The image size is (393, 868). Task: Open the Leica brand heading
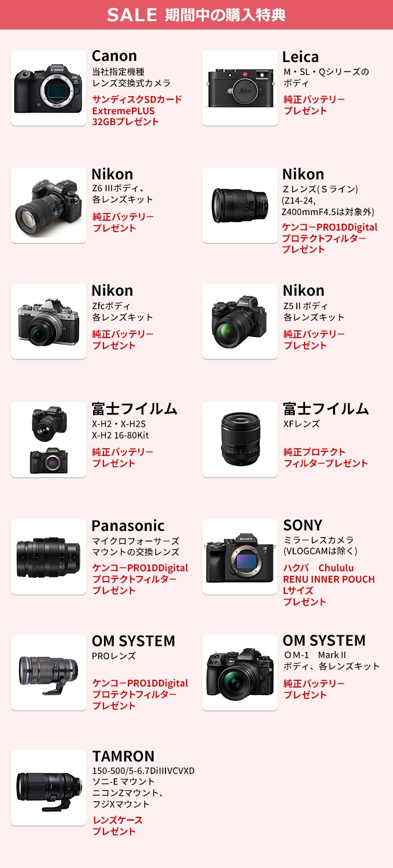point(300,56)
